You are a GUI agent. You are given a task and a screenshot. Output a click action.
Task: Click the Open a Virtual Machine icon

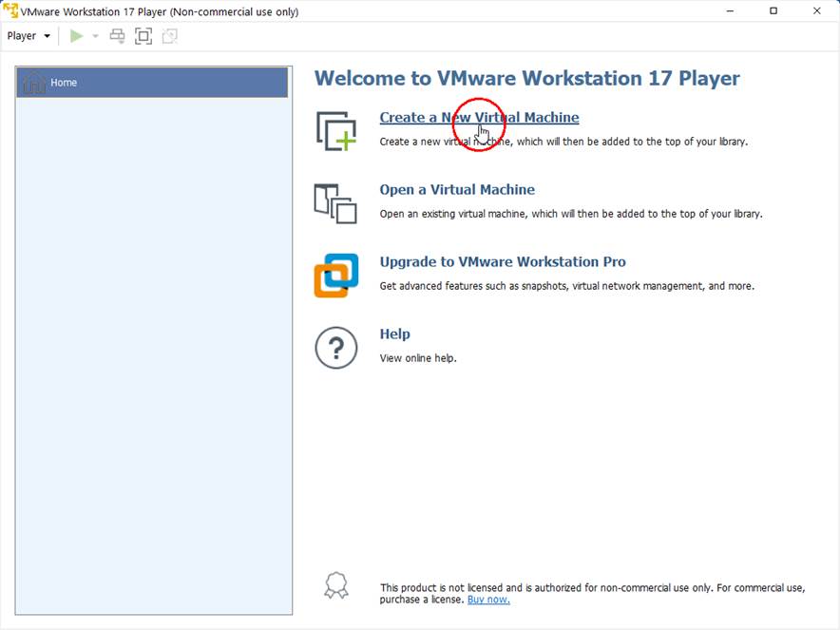(335, 203)
